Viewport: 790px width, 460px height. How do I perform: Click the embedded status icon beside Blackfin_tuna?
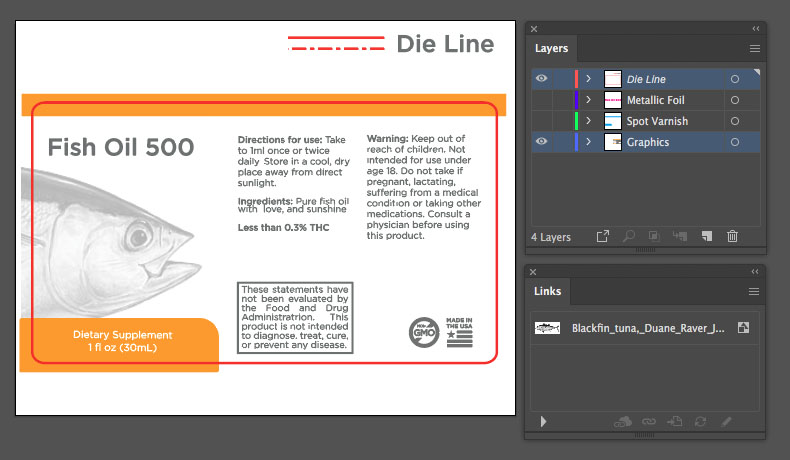click(x=743, y=328)
